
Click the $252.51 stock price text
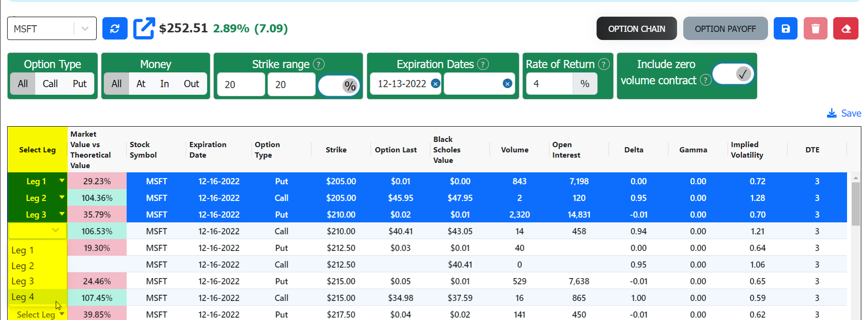click(183, 28)
